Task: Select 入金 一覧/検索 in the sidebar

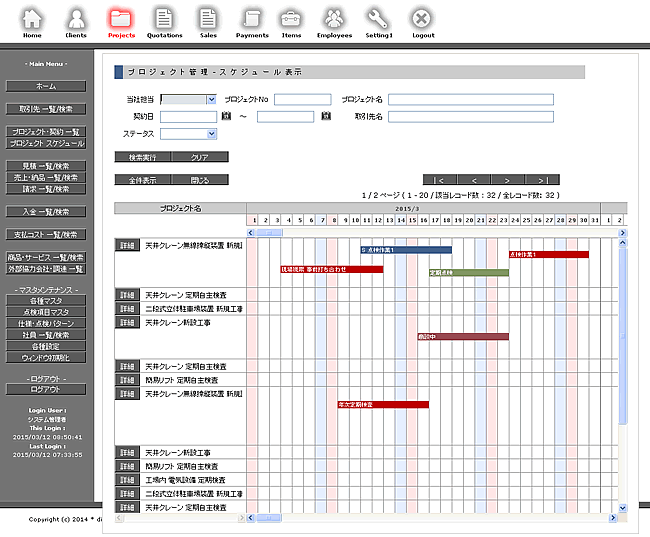Action: click(46, 211)
